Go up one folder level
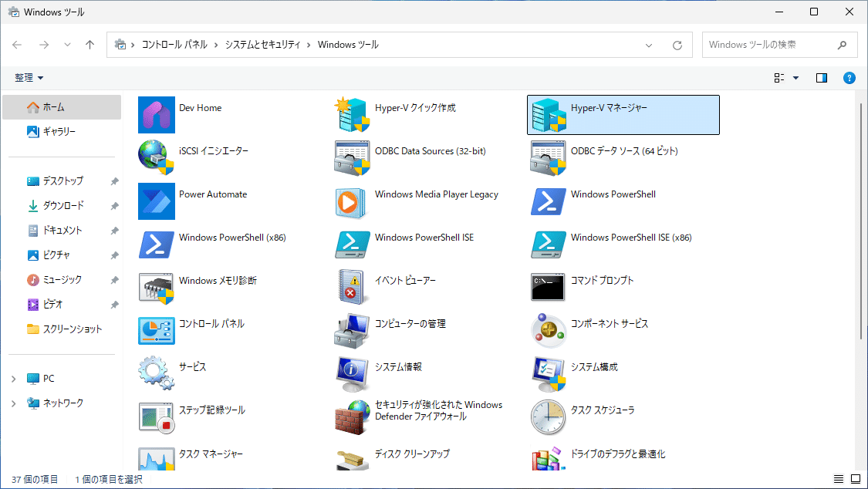868x489 pixels. pos(90,45)
